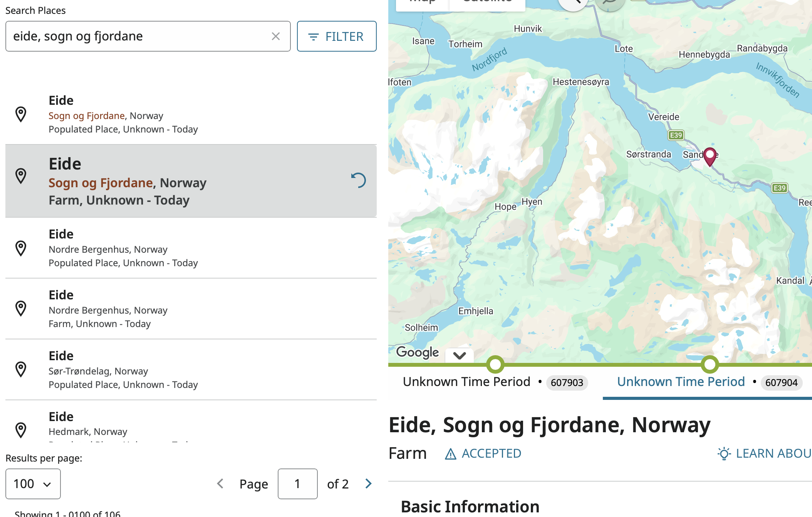The image size is (812, 517).
Task: Click the location pin for Eide Sogn og Fjordane Populated Place
Action: pos(21,114)
